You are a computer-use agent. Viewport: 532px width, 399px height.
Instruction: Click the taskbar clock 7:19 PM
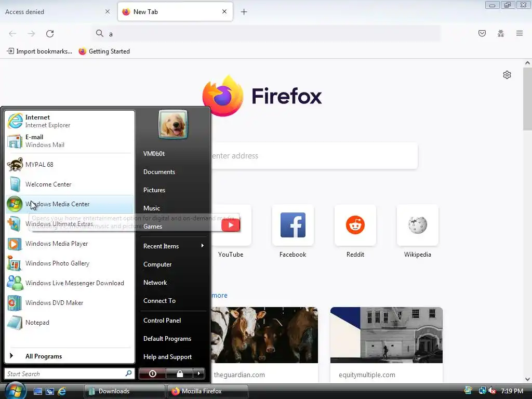[512, 391]
